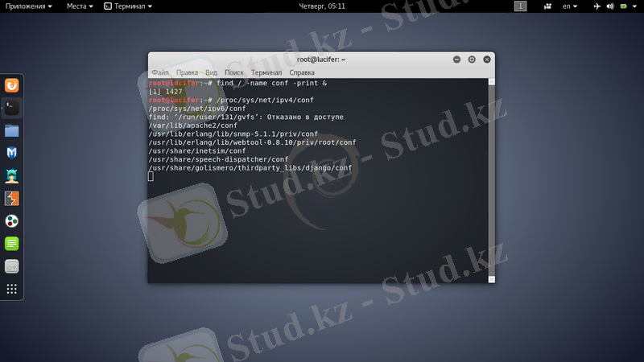Open the gray tweak tool icon in dock
This screenshot has width=644, height=362.
tap(11, 266)
